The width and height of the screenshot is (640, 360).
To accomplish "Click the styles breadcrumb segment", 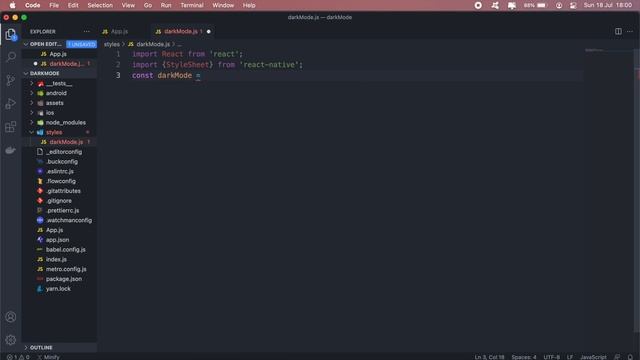I will (x=111, y=44).
